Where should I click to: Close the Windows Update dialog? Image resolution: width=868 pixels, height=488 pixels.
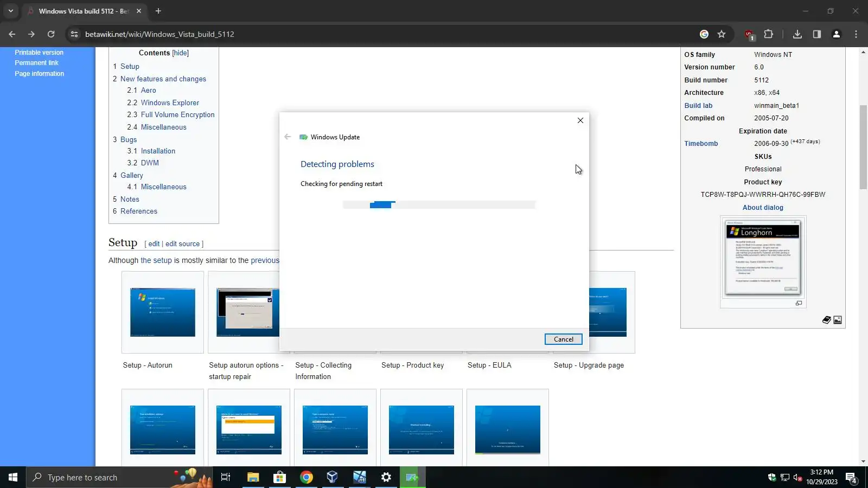580,120
